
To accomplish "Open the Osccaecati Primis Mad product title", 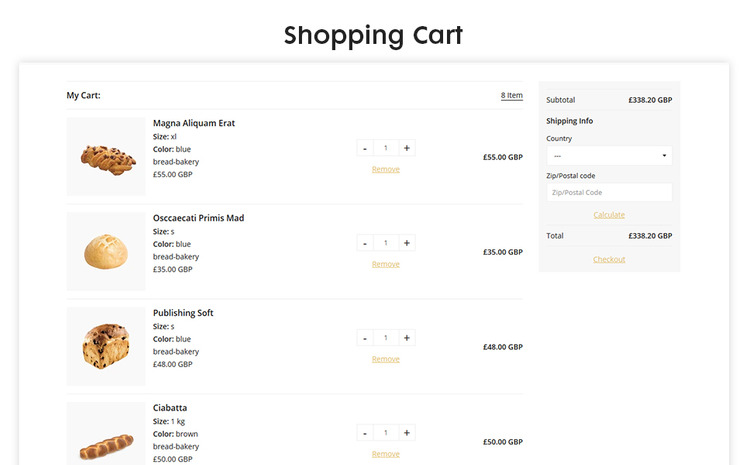I will pyautogui.click(x=198, y=218).
